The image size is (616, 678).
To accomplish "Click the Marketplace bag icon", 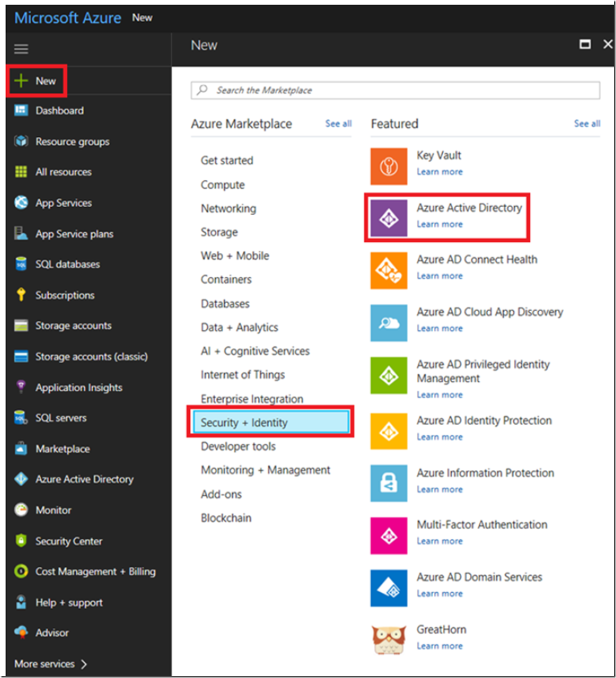I will point(21,448).
